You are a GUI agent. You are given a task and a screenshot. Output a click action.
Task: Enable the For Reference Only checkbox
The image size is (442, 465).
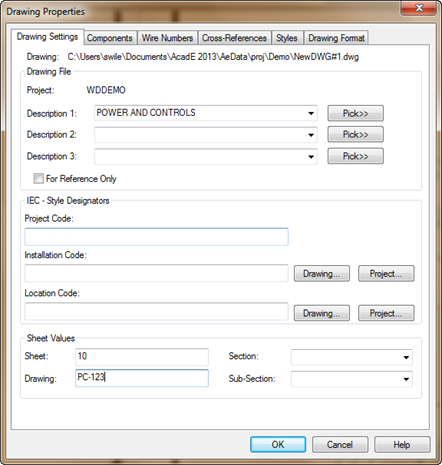[x=38, y=179]
